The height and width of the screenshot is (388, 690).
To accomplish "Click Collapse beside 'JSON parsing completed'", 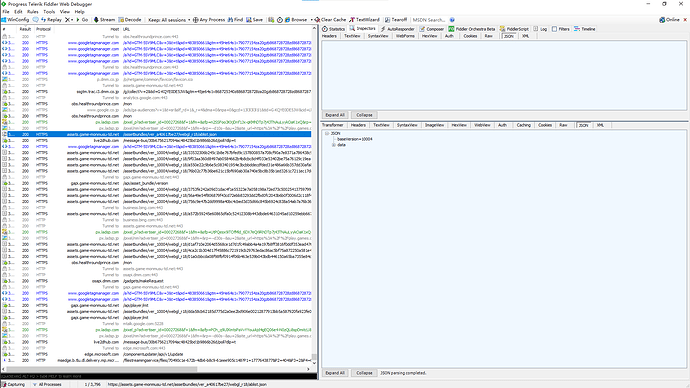I will [x=364, y=373].
